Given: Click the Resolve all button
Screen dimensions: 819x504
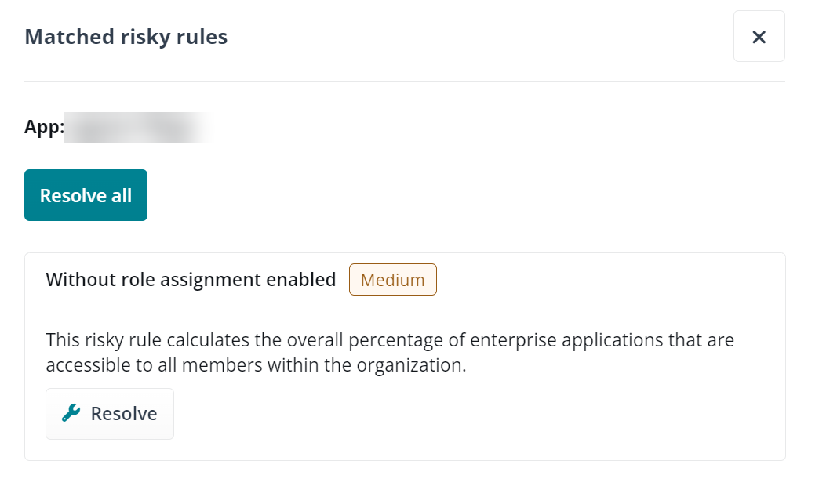Looking at the screenshot, I should tap(86, 194).
